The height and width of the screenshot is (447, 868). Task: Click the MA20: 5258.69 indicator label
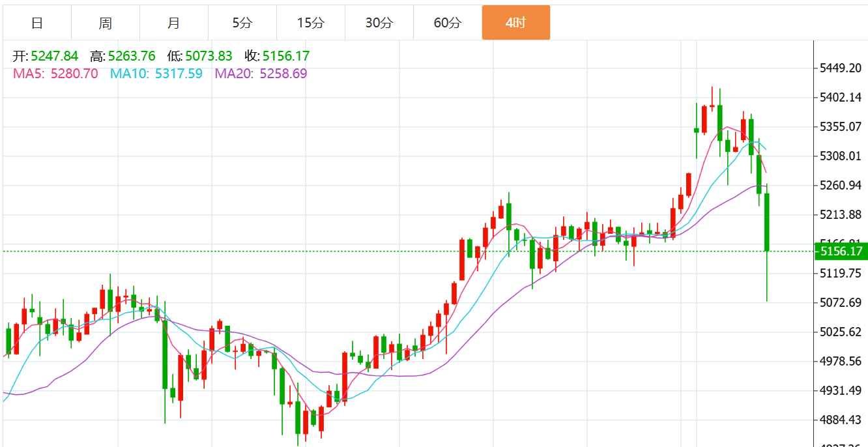261,74
